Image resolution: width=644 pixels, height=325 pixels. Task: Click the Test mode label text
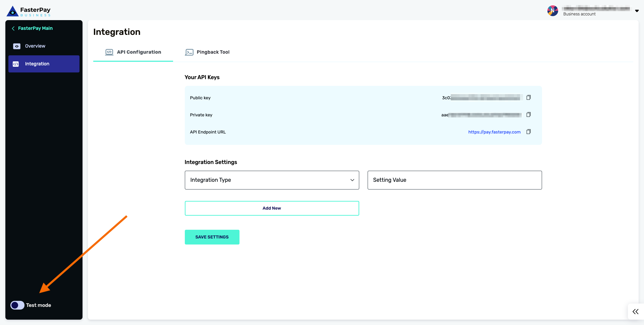[x=39, y=305]
